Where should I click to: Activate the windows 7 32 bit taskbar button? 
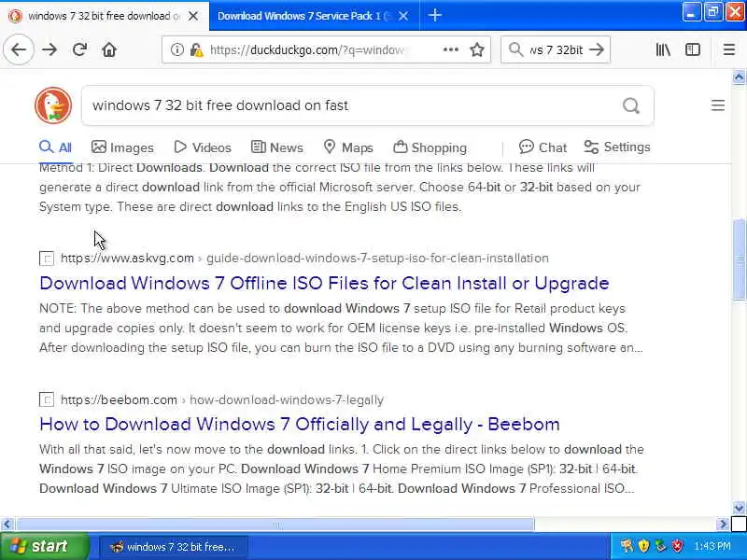pyautogui.click(x=174, y=547)
